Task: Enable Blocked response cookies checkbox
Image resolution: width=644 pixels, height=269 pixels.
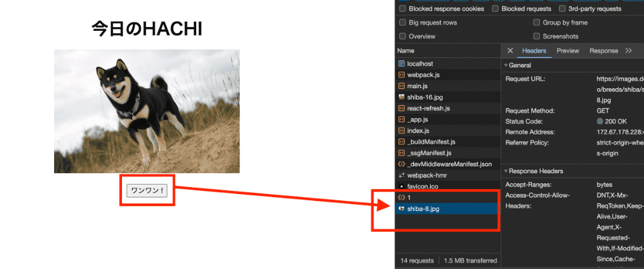Action: (402, 9)
